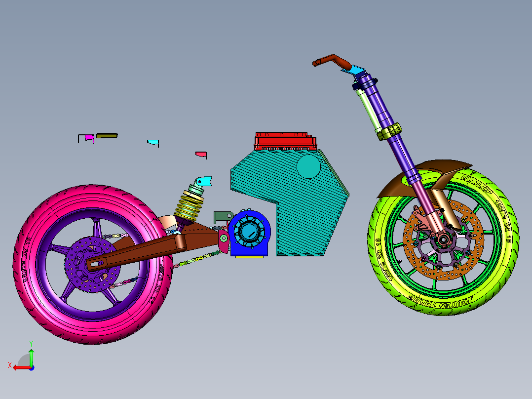This screenshot has height=399, width=532.
Task: Select the yellow strip under the motor
Action: pos(249,257)
